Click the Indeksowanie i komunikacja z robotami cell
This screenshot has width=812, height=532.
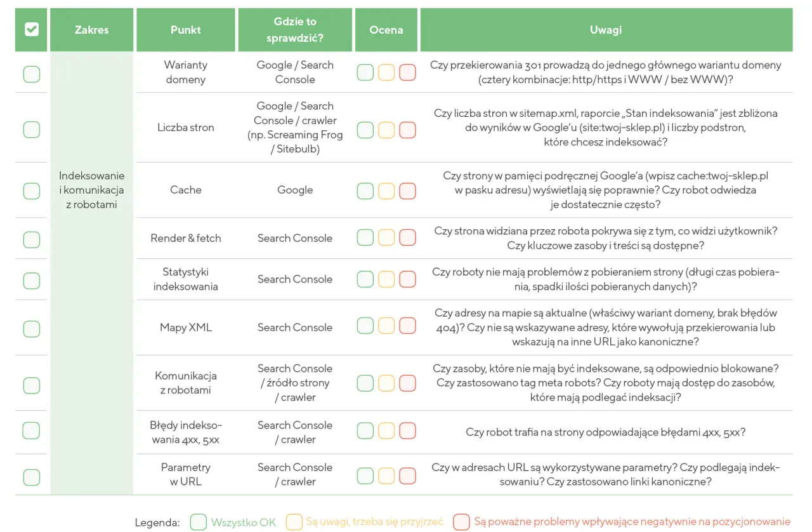point(91,190)
